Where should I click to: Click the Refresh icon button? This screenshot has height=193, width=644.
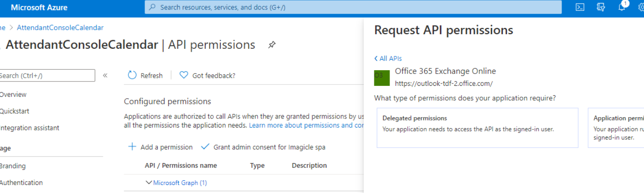click(133, 75)
